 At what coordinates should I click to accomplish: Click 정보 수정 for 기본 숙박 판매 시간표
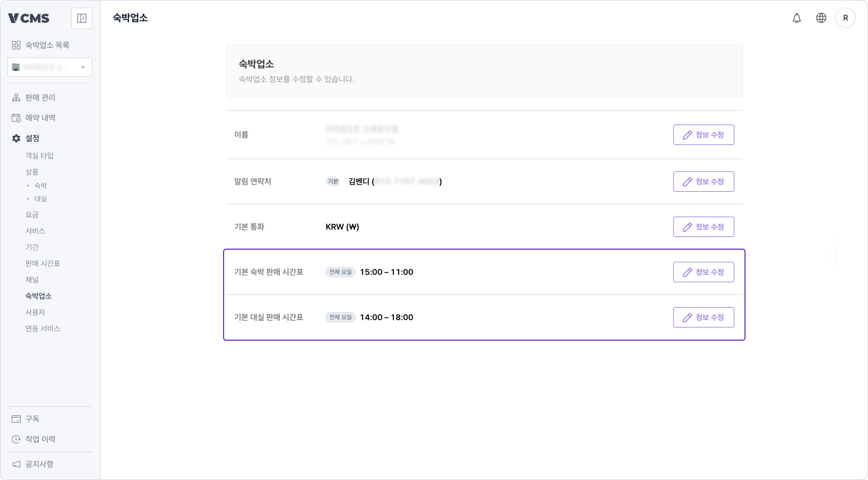click(x=704, y=272)
